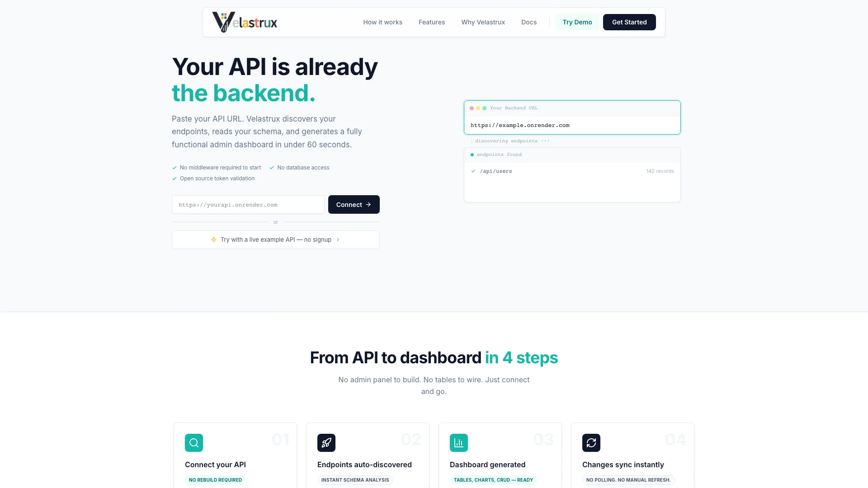Click the /api/users endpoint row text
The height and width of the screenshot is (488, 868).
[x=496, y=171]
